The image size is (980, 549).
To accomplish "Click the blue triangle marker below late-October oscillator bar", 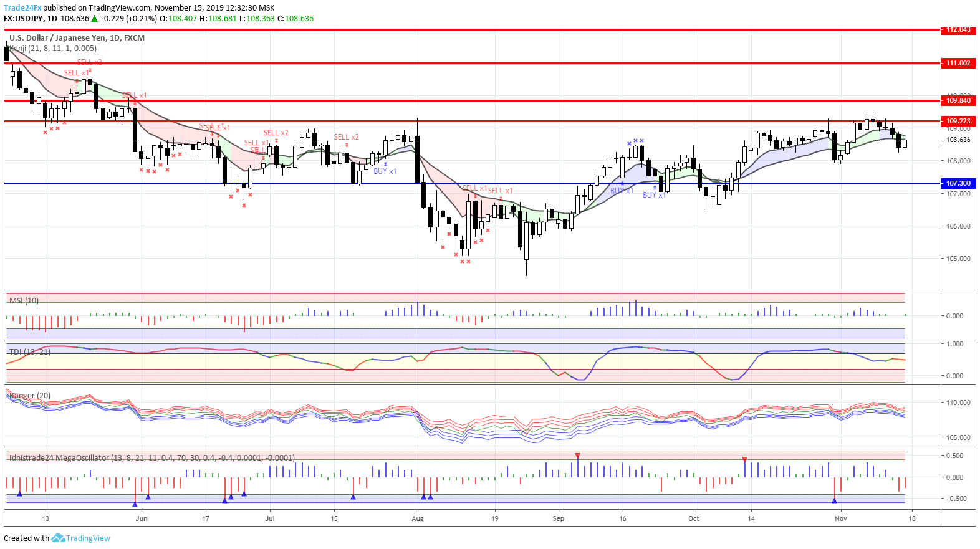I will pos(834,500).
